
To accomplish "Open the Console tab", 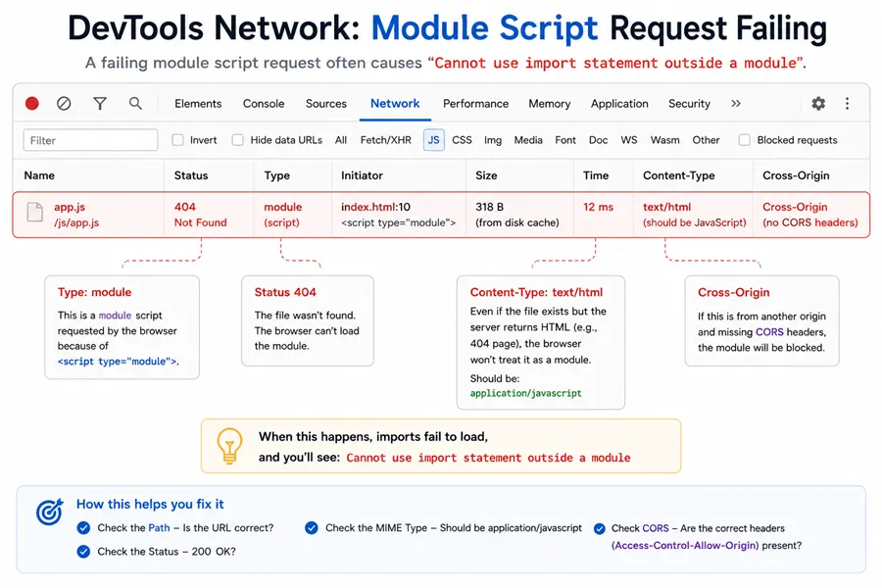I will [264, 104].
